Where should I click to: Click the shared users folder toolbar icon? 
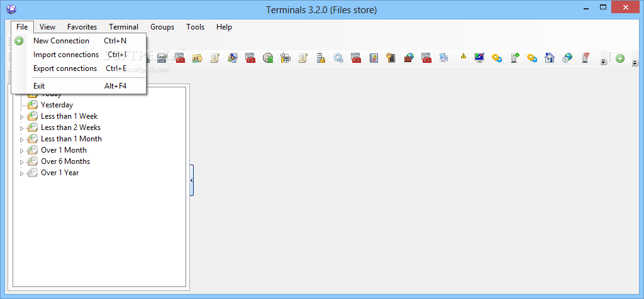[197, 58]
